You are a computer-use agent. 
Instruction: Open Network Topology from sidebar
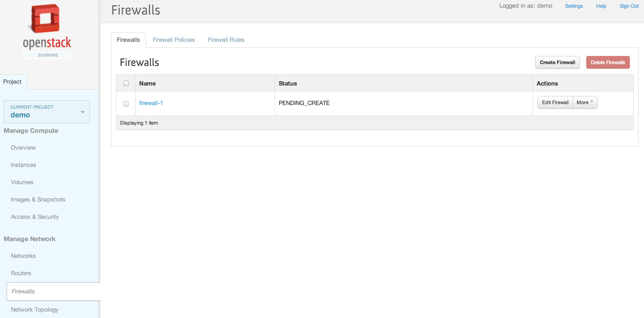pos(35,310)
